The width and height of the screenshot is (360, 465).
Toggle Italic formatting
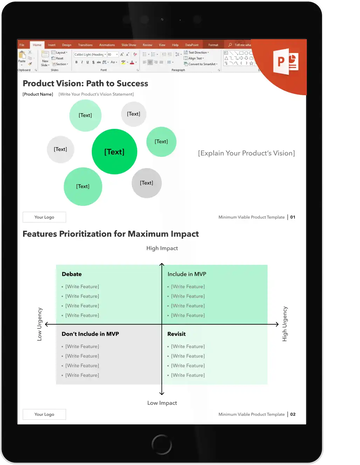tap(82, 62)
